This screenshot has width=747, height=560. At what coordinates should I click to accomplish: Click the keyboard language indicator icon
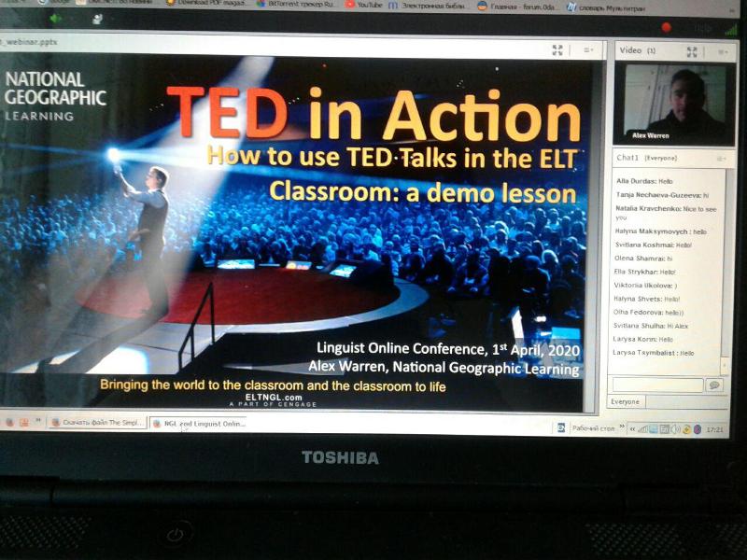tap(561, 427)
